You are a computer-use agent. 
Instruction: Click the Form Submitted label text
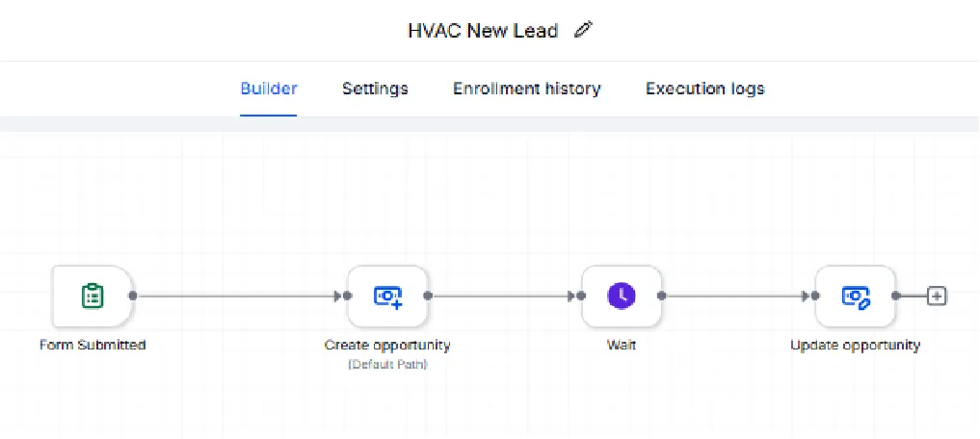(93, 345)
